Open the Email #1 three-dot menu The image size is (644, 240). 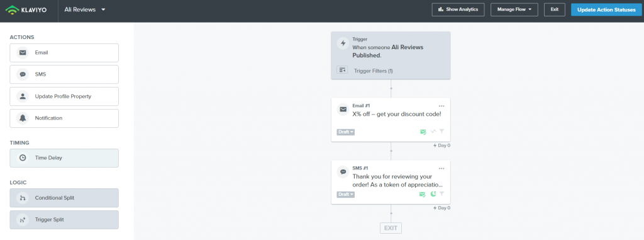(441, 106)
